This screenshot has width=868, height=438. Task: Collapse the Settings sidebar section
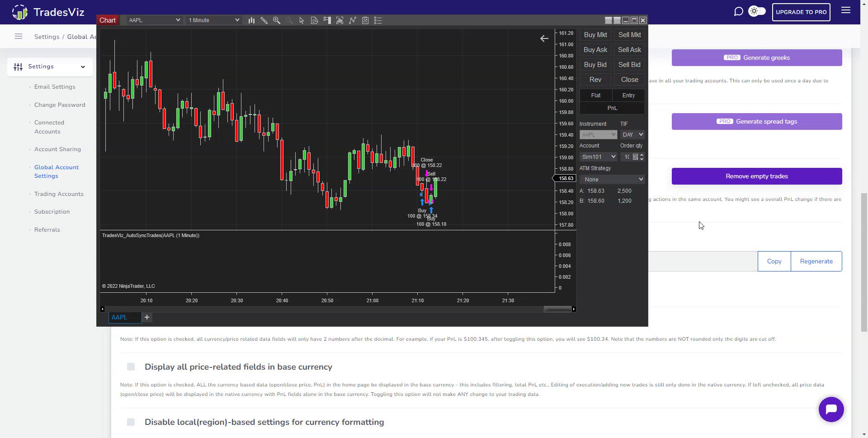50,67
